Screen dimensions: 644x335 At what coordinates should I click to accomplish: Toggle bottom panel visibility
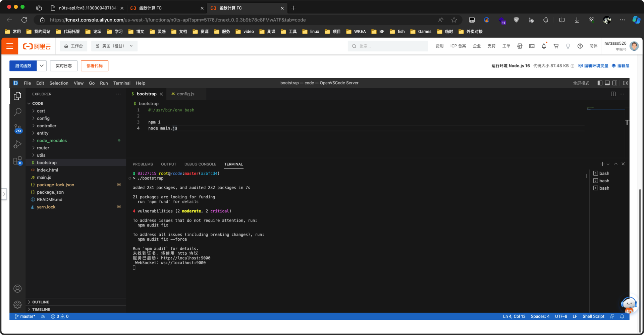tap(607, 83)
